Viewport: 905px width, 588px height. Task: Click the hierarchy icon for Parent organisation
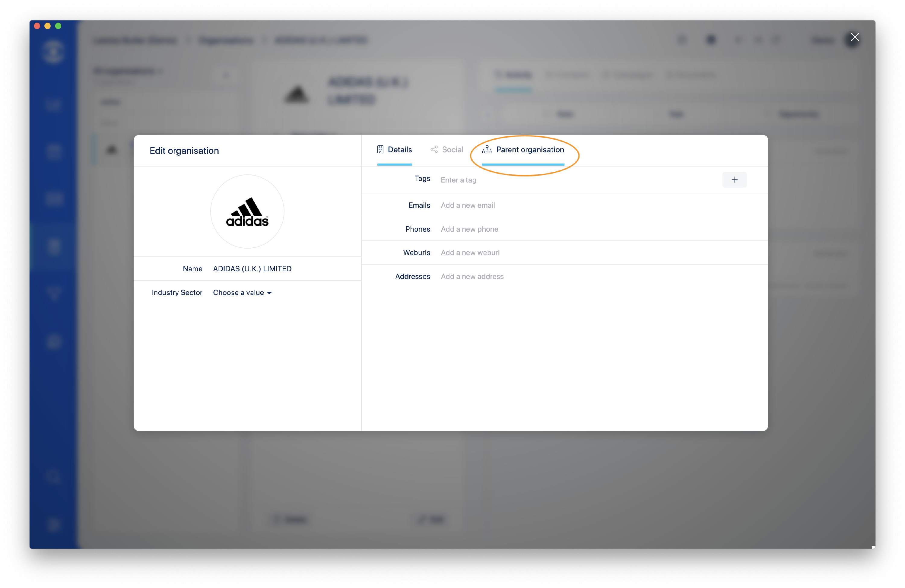click(x=487, y=149)
